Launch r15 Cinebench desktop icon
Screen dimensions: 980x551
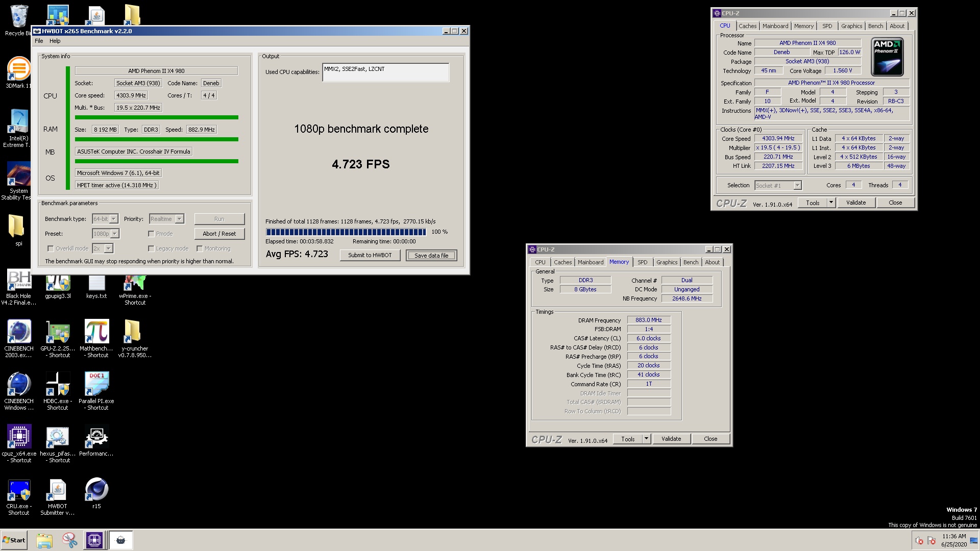pos(96,493)
